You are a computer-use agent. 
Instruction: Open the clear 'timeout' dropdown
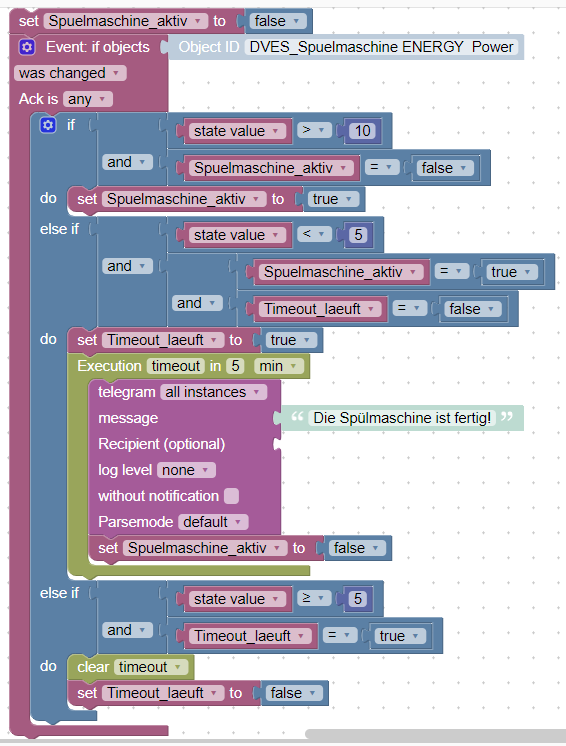(150, 667)
